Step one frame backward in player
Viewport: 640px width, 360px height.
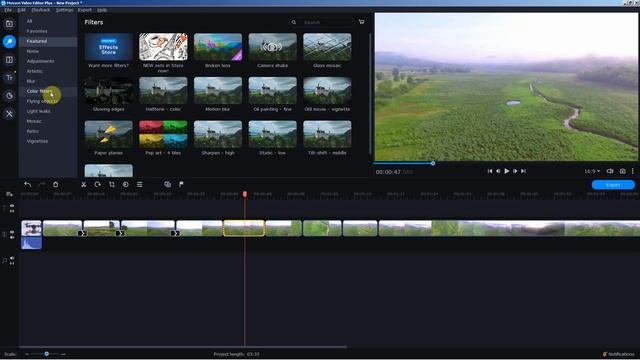[498, 171]
